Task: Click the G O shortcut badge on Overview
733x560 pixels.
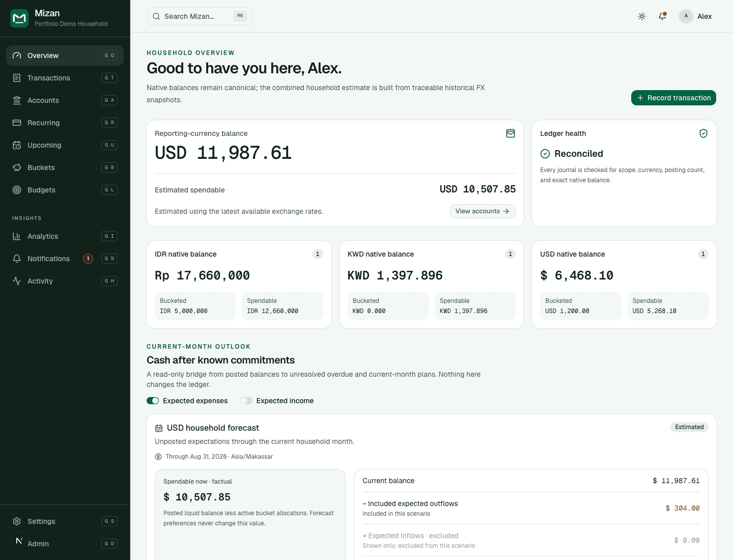Action: (x=109, y=55)
